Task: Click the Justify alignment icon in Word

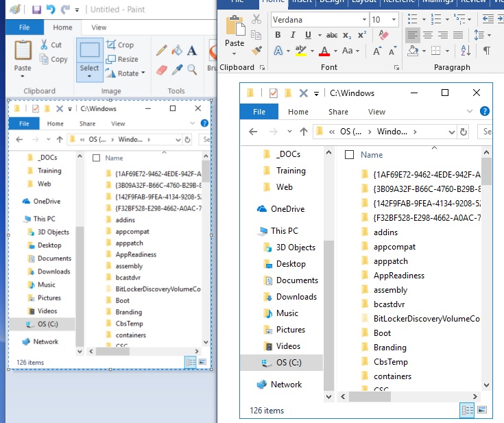Action: point(458,35)
